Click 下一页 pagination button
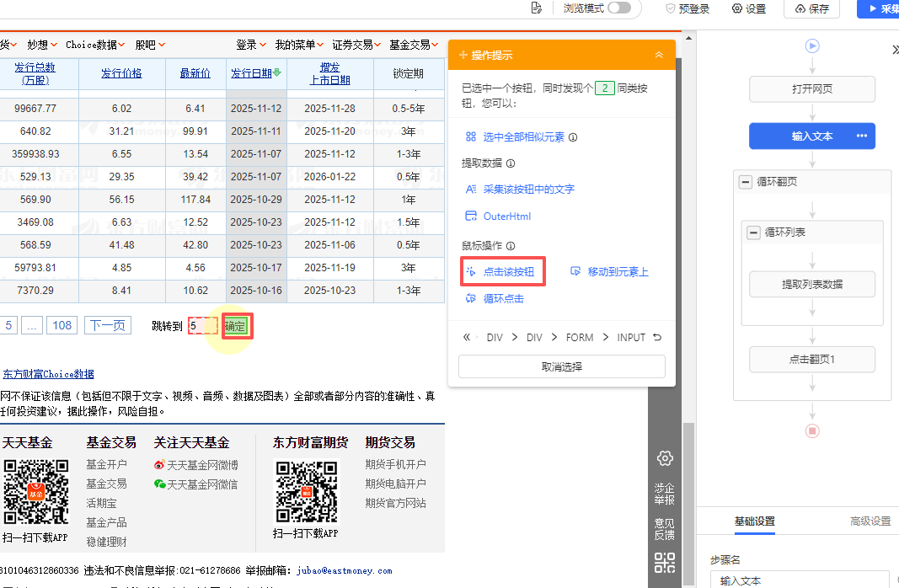The height and width of the screenshot is (588, 899). pyautogui.click(x=108, y=325)
